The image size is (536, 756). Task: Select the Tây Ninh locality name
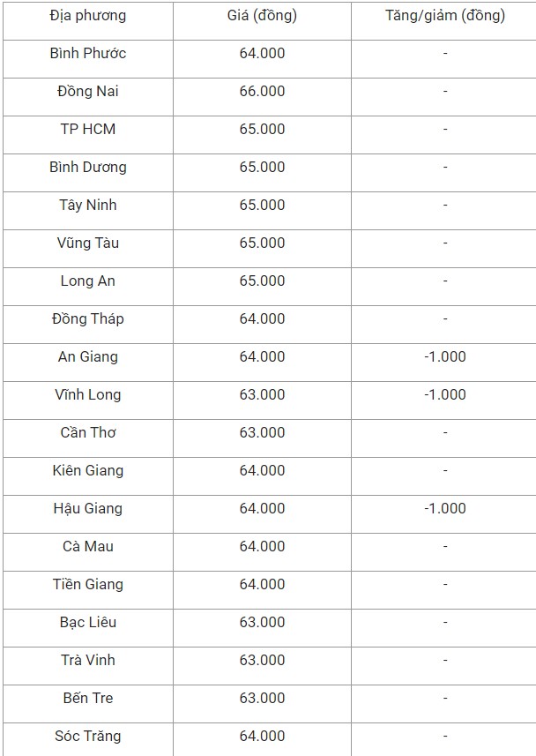point(88,206)
